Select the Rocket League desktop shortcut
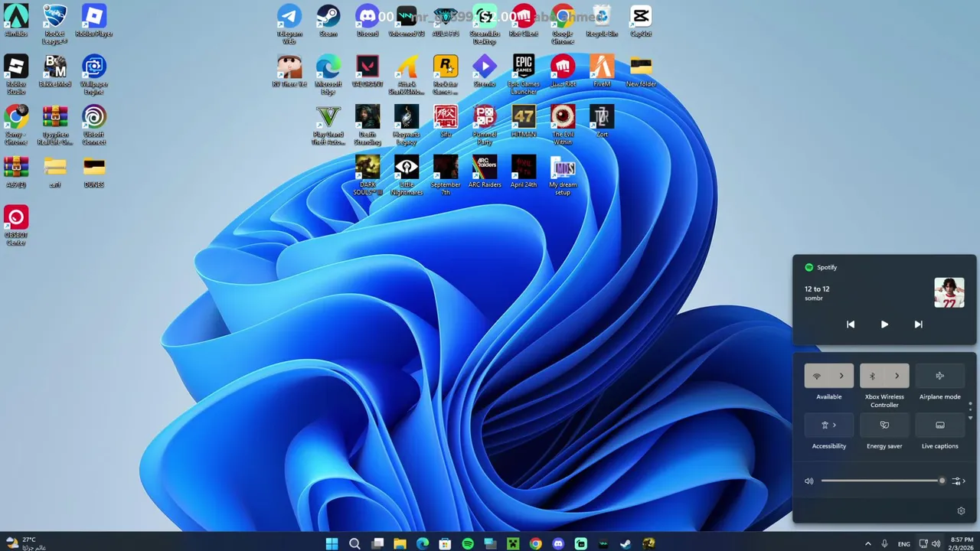The height and width of the screenshot is (551, 980). click(x=55, y=24)
